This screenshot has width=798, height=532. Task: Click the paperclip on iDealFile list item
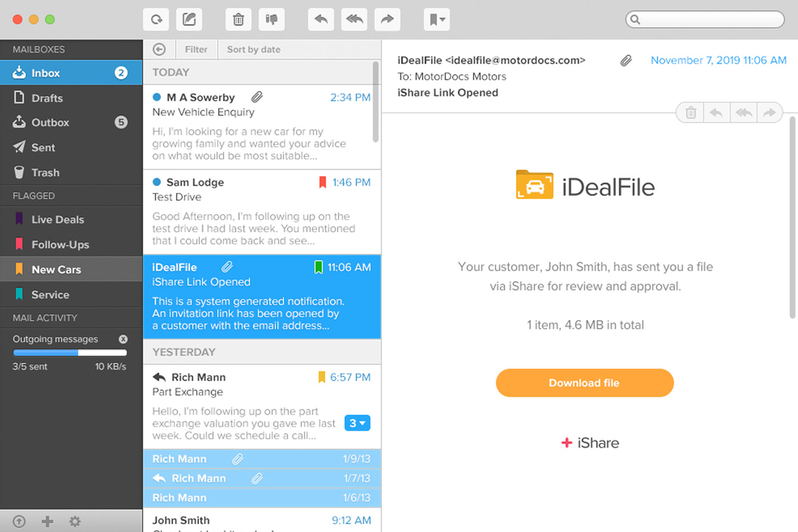tap(227, 267)
